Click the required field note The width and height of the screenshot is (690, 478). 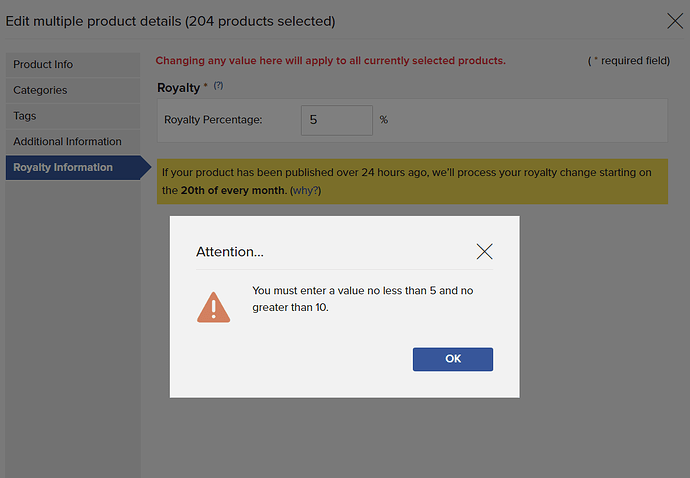coord(629,61)
